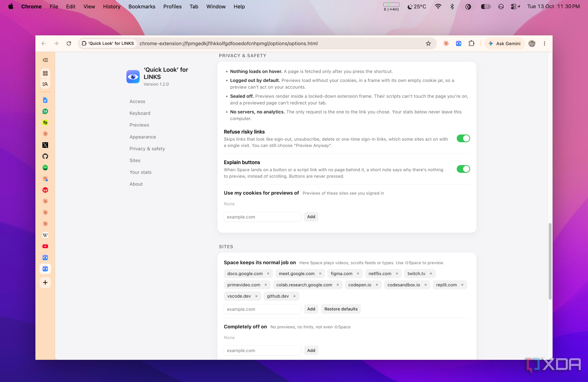Turn off Refuse risky links toggle

click(463, 138)
